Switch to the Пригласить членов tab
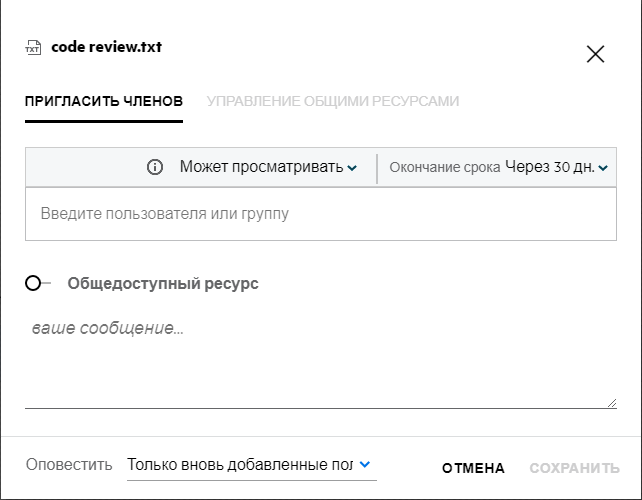Screen dimensions: 642x500 104,101
